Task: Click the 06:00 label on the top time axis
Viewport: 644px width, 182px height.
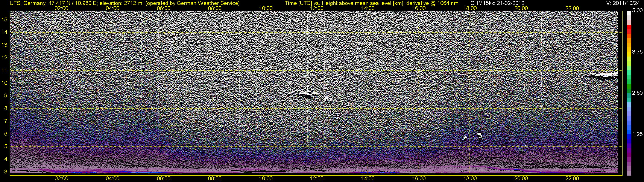Action: [x=164, y=8]
